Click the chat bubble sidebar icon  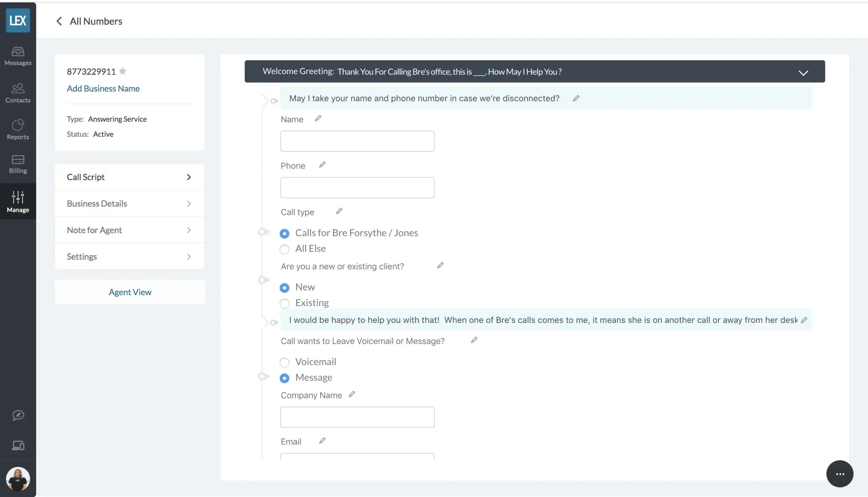point(18,415)
